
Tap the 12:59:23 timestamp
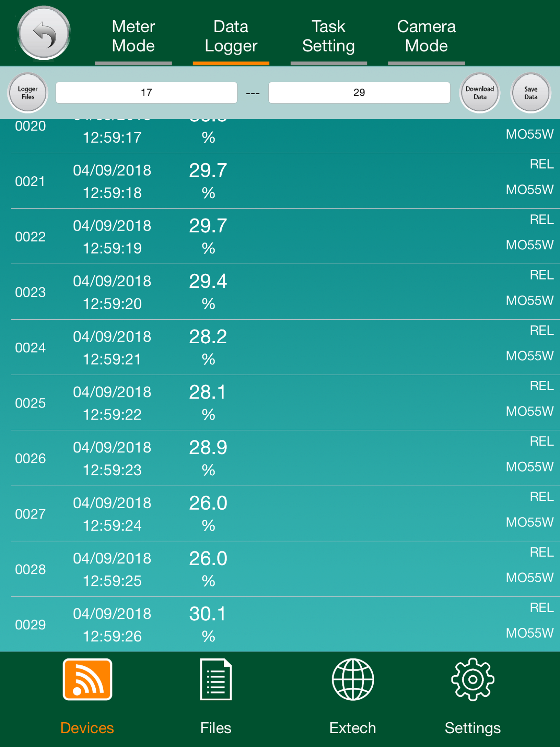[112, 470]
